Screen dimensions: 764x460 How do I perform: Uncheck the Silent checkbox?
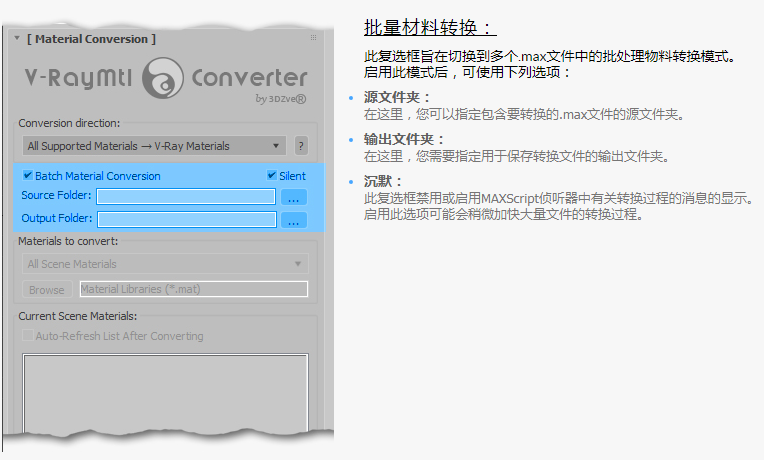pos(272,176)
